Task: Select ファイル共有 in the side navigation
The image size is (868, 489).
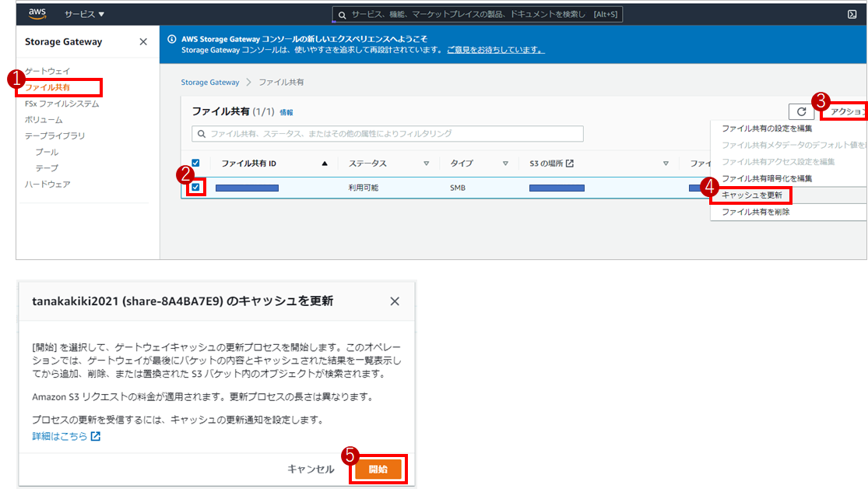Action: click(47, 87)
